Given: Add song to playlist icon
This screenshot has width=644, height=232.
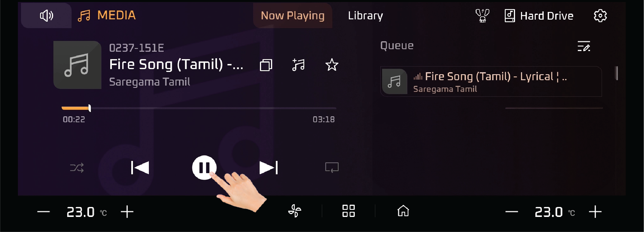Looking at the screenshot, I should [x=299, y=65].
